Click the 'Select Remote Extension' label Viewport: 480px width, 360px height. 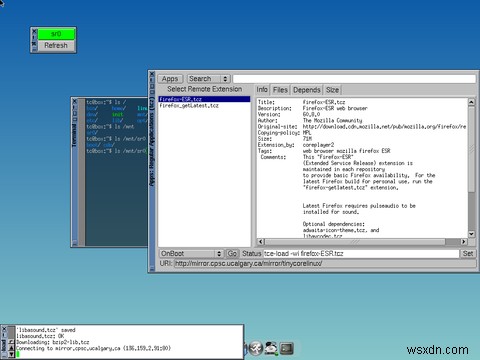tap(205, 89)
